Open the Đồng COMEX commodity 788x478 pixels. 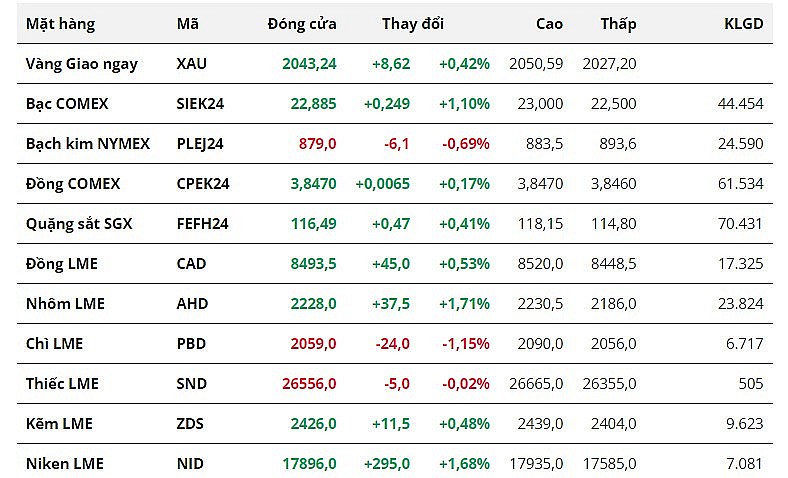click(73, 183)
